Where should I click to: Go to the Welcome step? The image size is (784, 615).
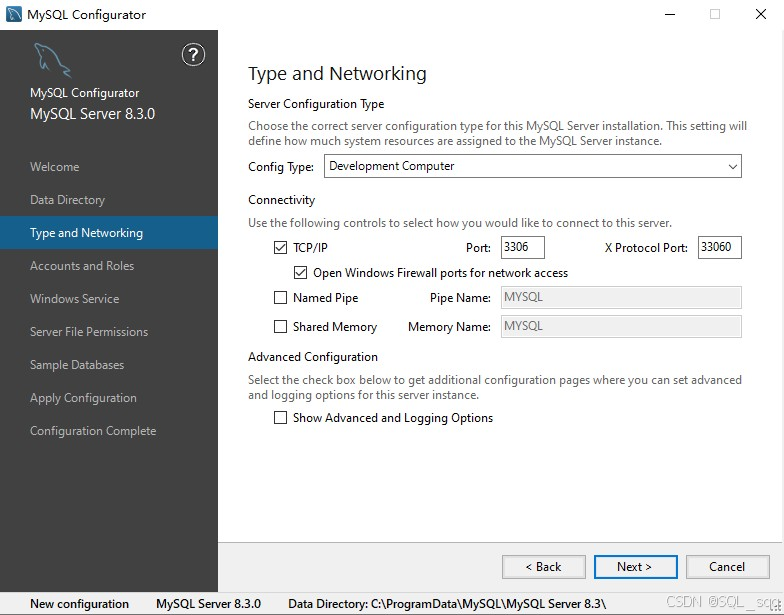54,166
